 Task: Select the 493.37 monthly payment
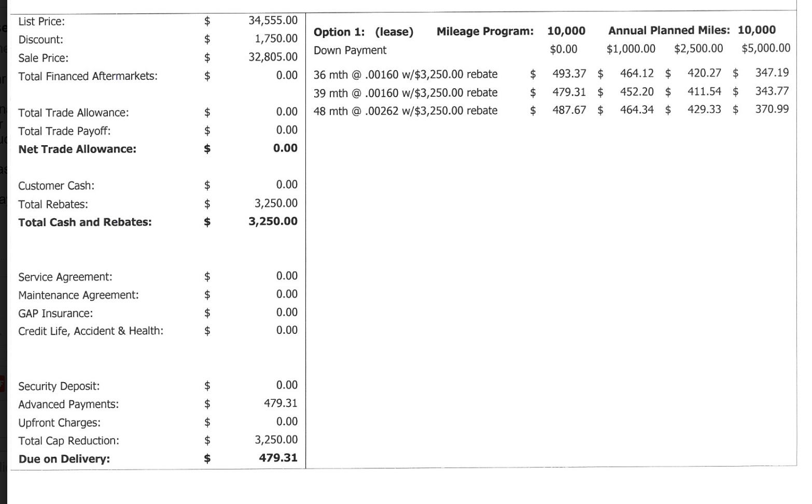point(569,74)
